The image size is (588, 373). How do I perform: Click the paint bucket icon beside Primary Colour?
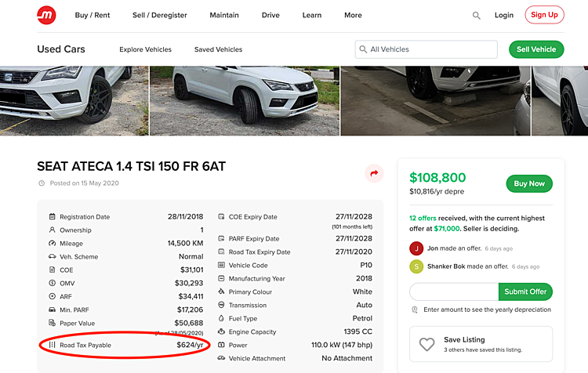click(x=221, y=292)
